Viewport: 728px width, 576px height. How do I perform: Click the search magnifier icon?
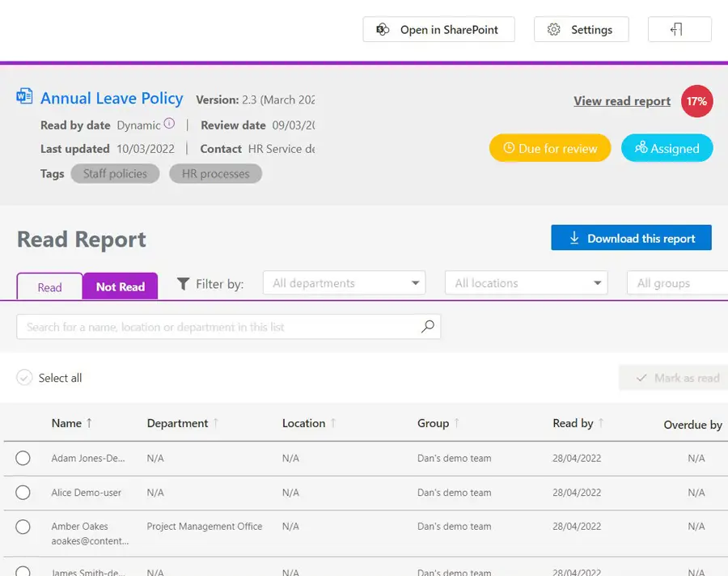tap(428, 327)
